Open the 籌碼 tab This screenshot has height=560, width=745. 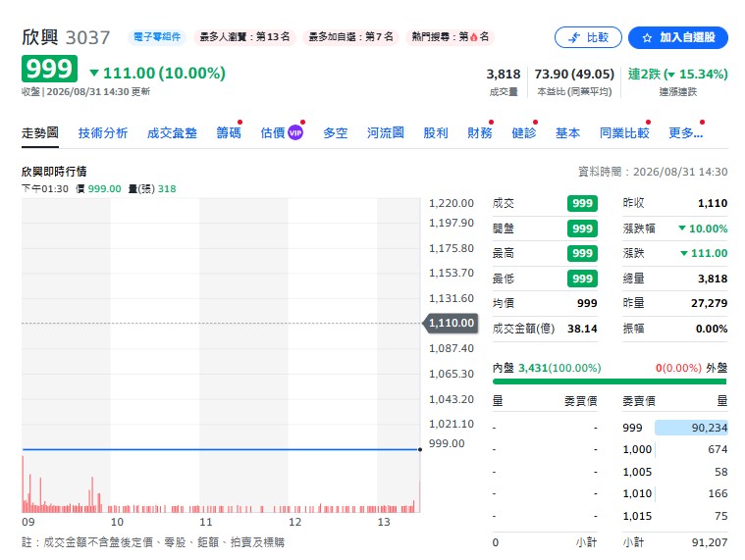229,132
